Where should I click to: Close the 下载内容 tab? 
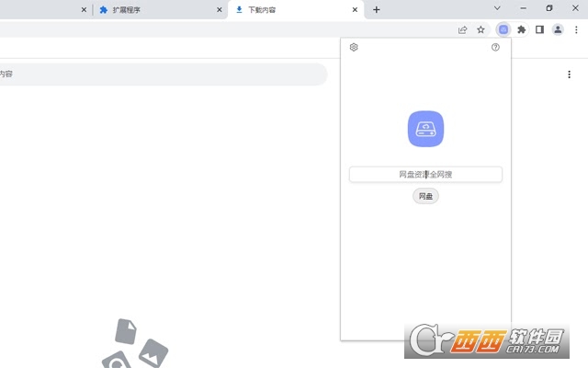pos(355,10)
